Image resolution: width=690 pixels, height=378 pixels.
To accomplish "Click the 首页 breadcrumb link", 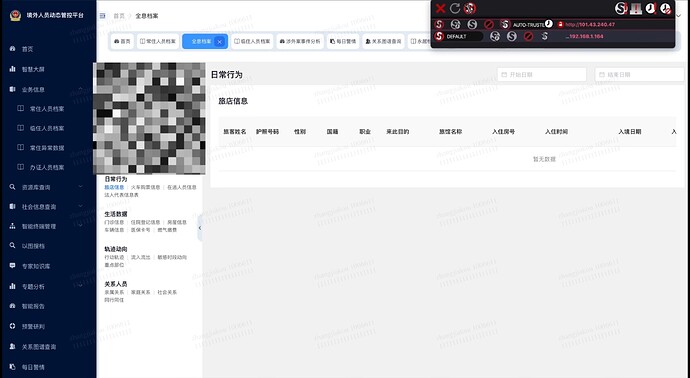I will pos(119,16).
